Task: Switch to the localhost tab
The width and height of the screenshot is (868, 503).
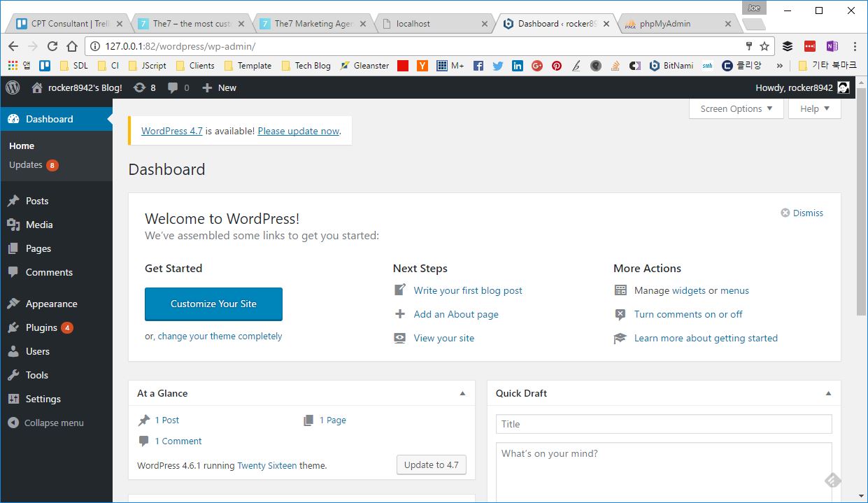Action: (435, 24)
